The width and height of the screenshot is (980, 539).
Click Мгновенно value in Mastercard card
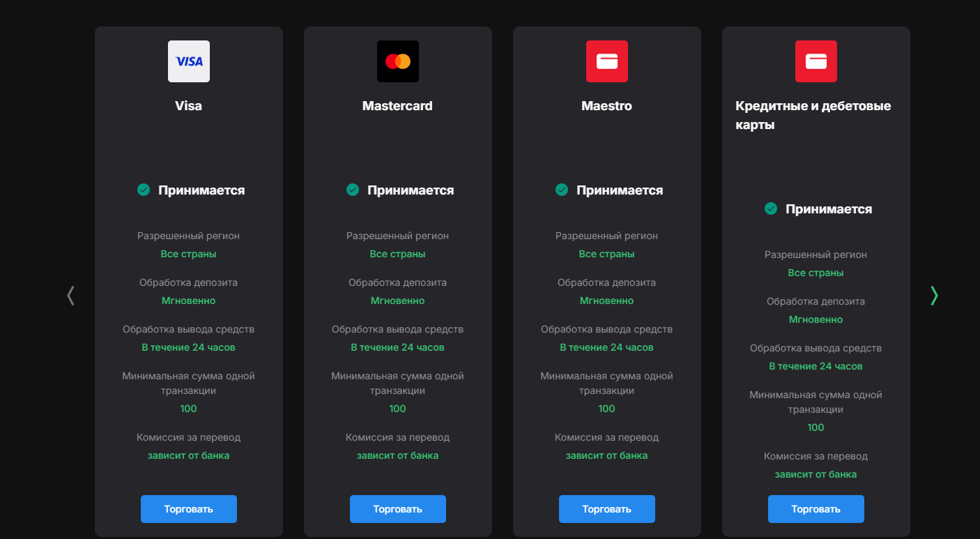[398, 301]
